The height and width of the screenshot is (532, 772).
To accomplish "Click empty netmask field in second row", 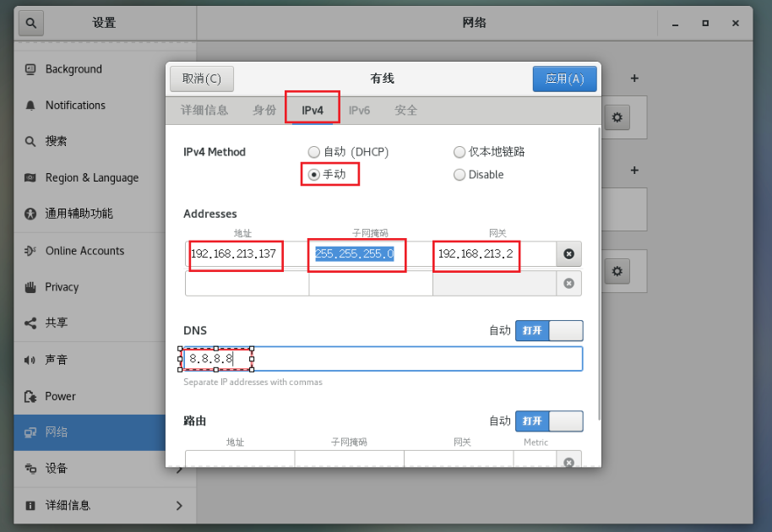I will (371, 284).
